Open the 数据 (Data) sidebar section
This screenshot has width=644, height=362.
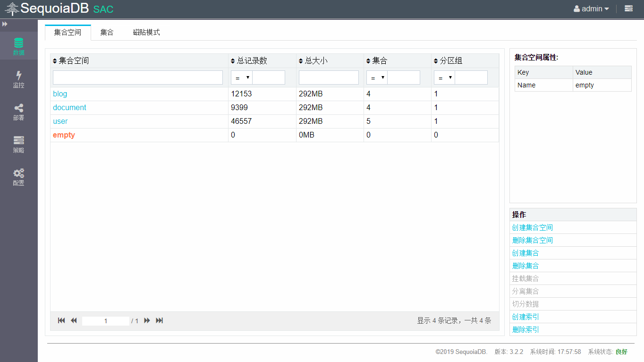pos(18,46)
